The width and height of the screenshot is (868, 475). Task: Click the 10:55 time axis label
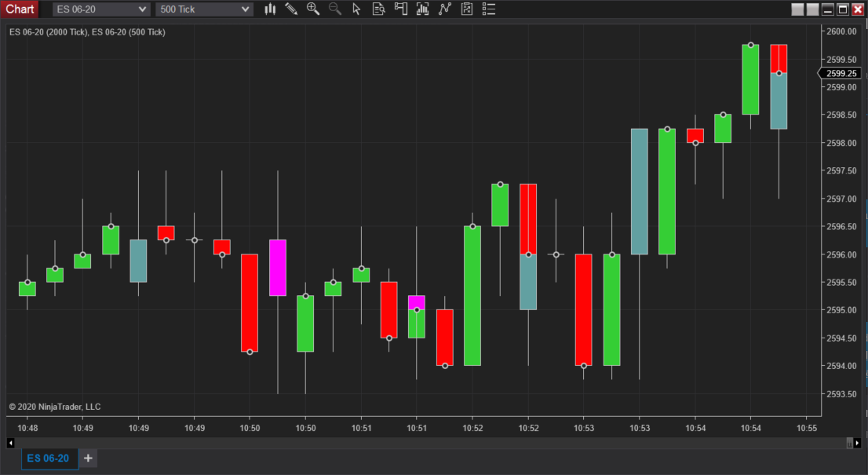(807, 428)
